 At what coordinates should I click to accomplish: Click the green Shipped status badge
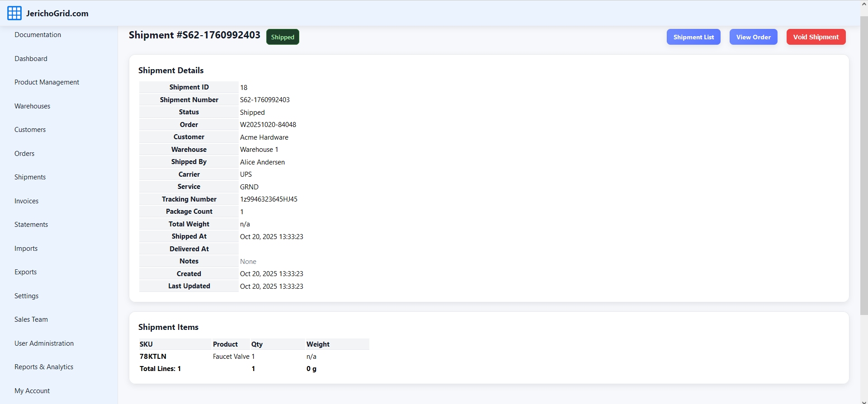click(x=283, y=37)
